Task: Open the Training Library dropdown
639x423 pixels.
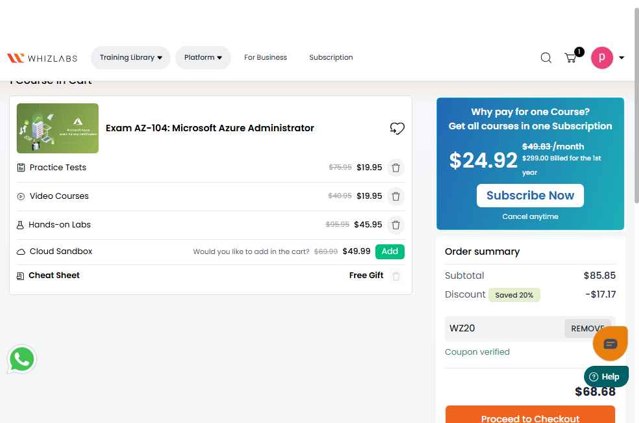Action: click(130, 57)
